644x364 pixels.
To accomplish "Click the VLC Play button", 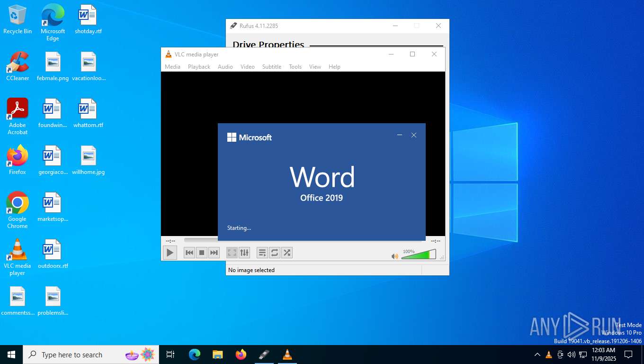I will click(170, 253).
